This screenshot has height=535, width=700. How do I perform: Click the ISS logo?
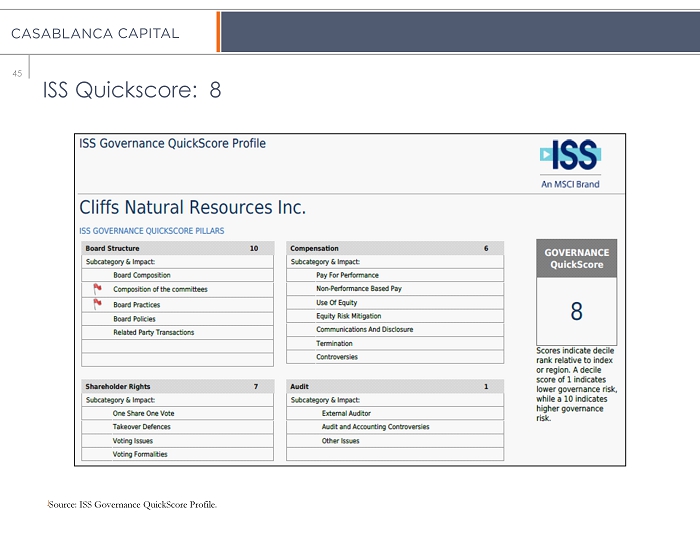[570, 156]
